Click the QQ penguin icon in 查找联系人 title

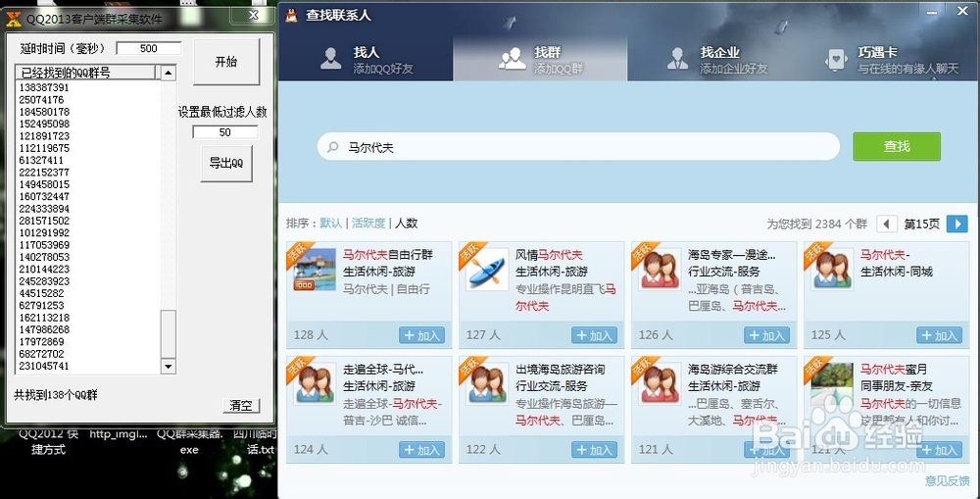[291, 16]
